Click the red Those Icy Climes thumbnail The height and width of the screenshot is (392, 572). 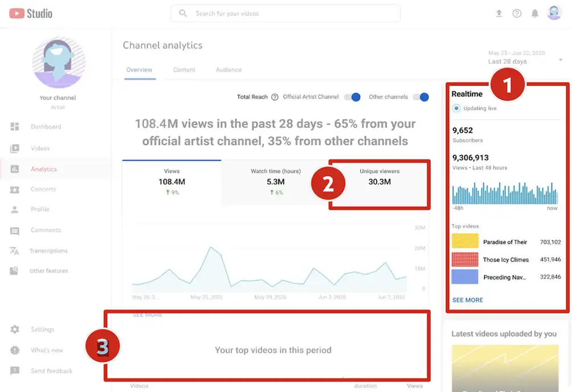(465, 259)
